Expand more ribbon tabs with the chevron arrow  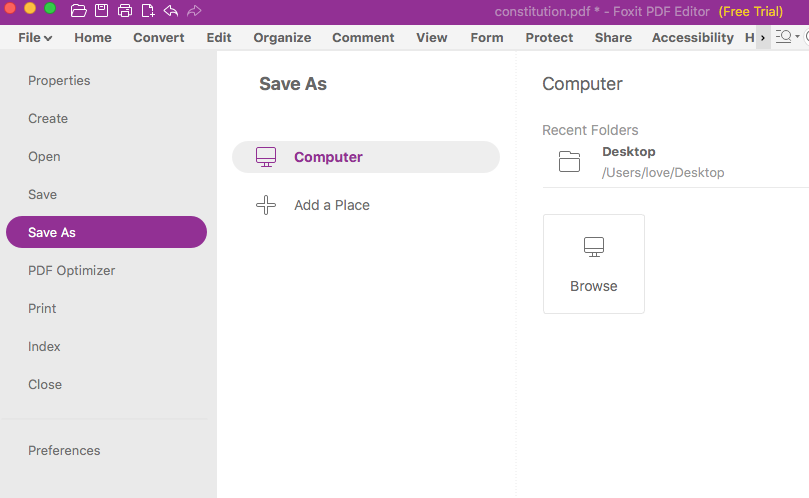(x=763, y=38)
